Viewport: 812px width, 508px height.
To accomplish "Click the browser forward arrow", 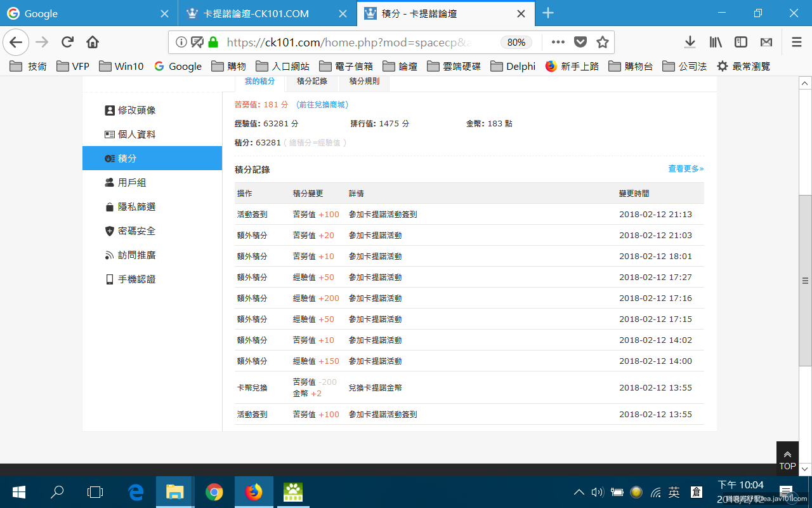I will pos(42,43).
